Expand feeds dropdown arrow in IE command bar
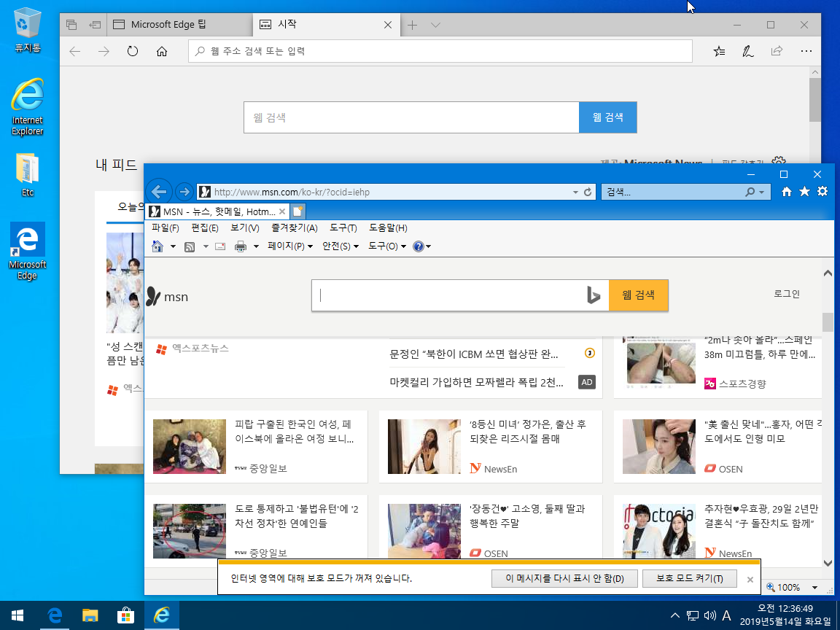The image size is (840, 630). (205, 246)
